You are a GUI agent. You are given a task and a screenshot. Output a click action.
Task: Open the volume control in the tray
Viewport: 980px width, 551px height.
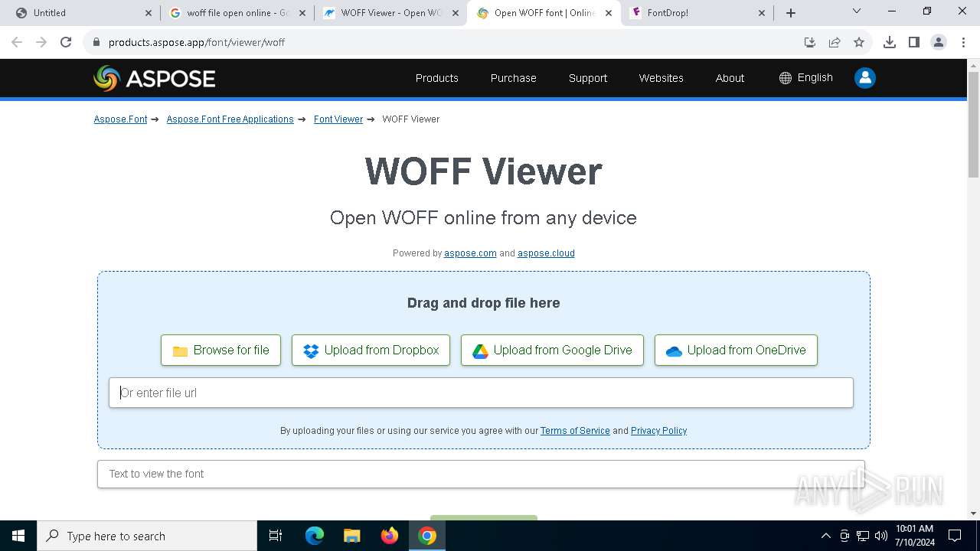pos(881,536)
